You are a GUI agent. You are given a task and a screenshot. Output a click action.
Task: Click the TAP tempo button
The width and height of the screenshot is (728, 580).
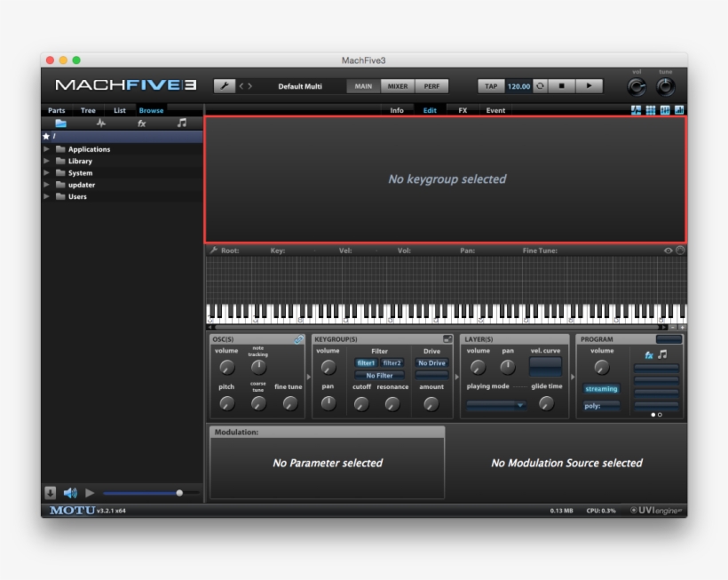(491, 86)
